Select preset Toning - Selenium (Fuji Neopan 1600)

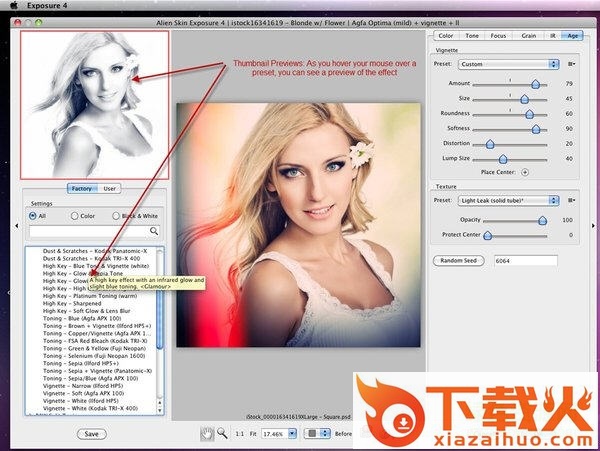(94, 356)
